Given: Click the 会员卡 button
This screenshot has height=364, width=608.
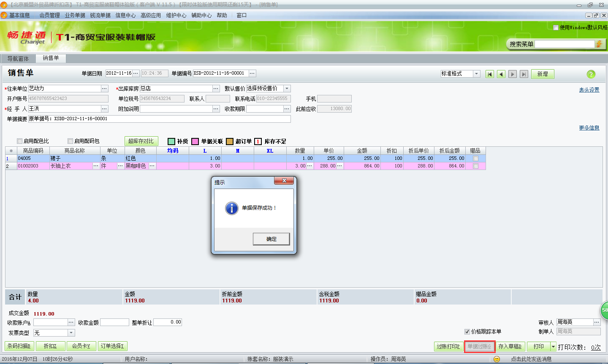Looking at the screenshot, I should (81, 346).
